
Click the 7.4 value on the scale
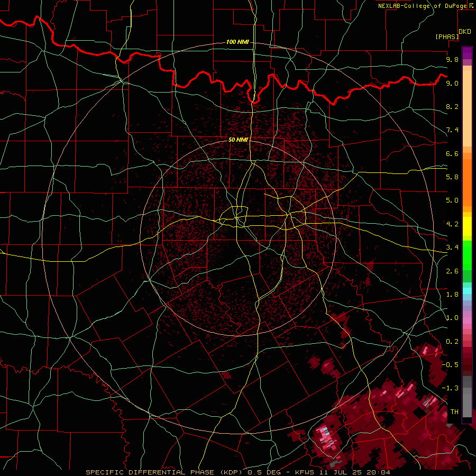click(452, 130)
